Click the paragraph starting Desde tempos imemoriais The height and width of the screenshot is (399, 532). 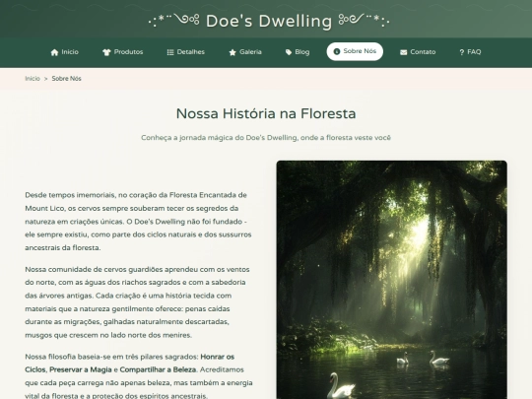click(139, 222)
